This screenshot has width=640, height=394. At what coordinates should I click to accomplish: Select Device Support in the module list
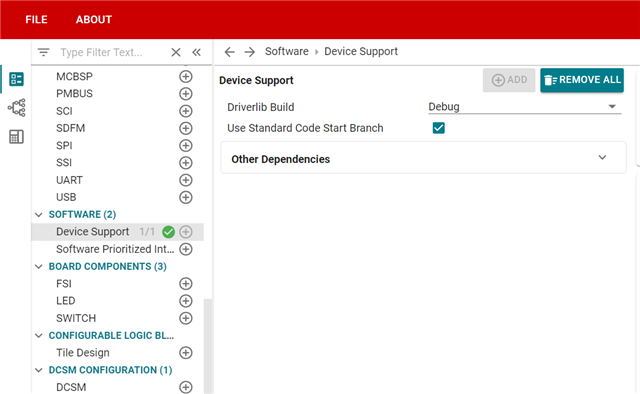pos(93,232)
